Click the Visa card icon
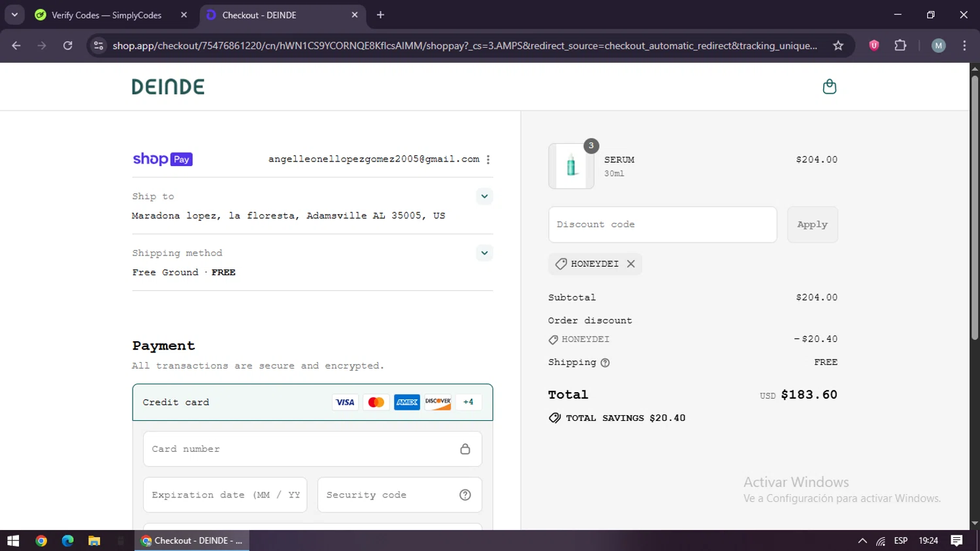Screen dimensions: 980x551 pos(345,402)
